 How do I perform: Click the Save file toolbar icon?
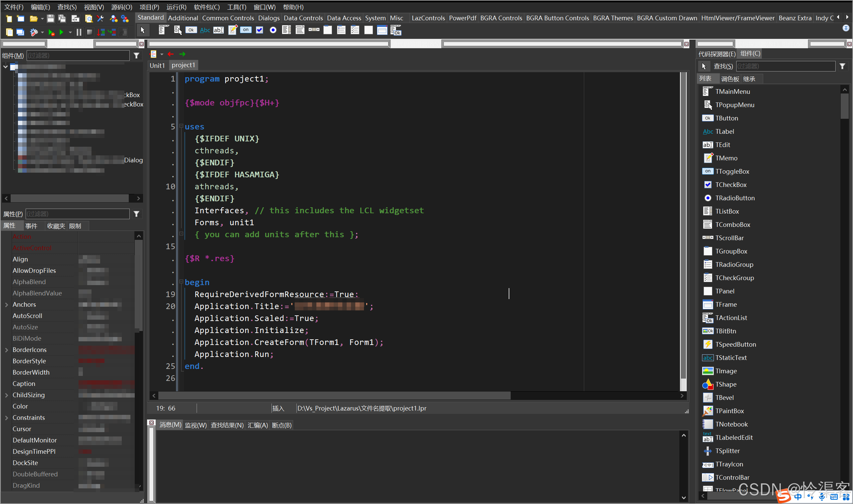50,19
